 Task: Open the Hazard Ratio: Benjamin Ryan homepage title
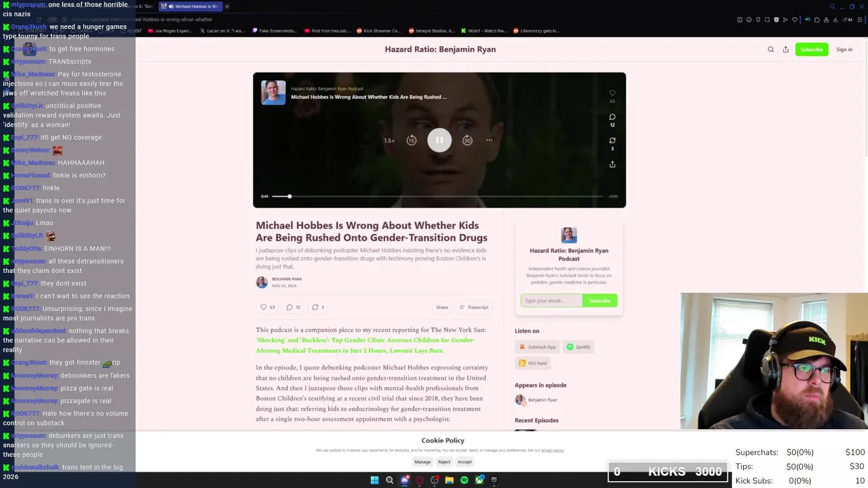point(440,49)
